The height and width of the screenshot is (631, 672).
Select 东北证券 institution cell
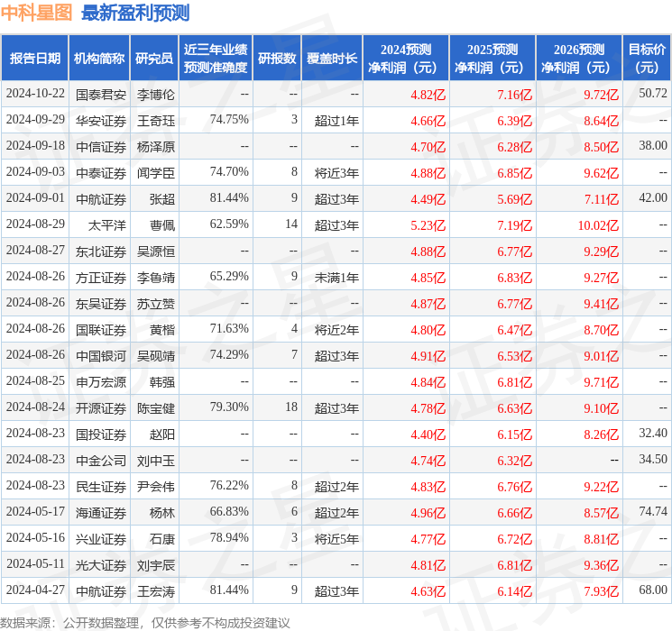point(101,251)
